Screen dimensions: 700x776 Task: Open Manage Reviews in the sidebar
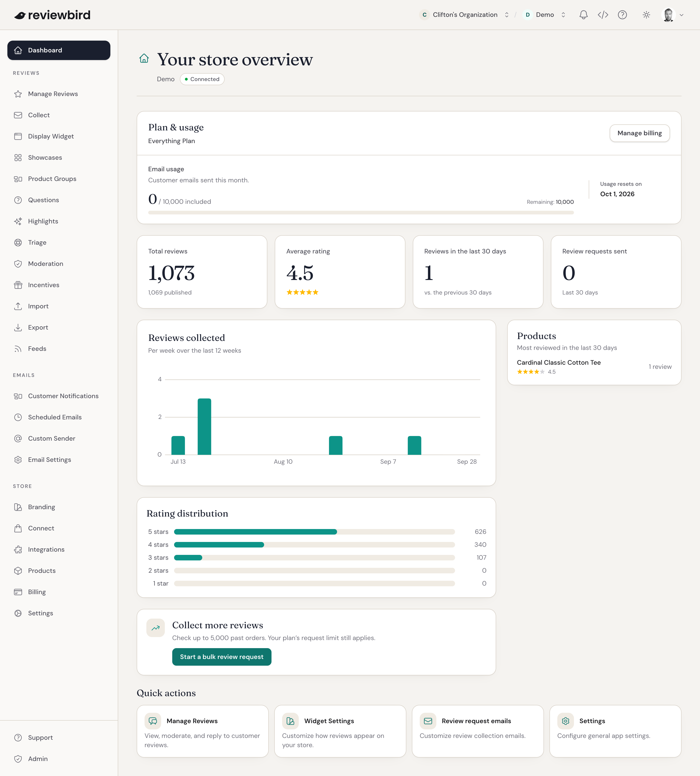(59, 94)
